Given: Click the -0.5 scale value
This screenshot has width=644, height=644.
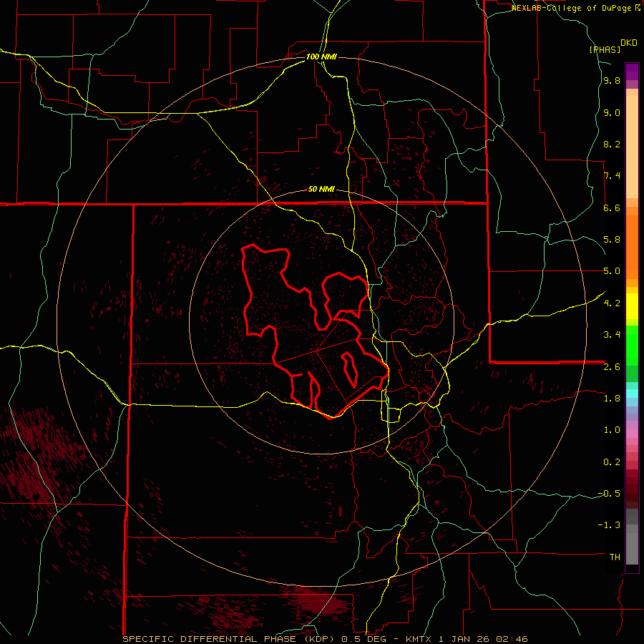Looking at the screenshot, I should click(609, 494).
